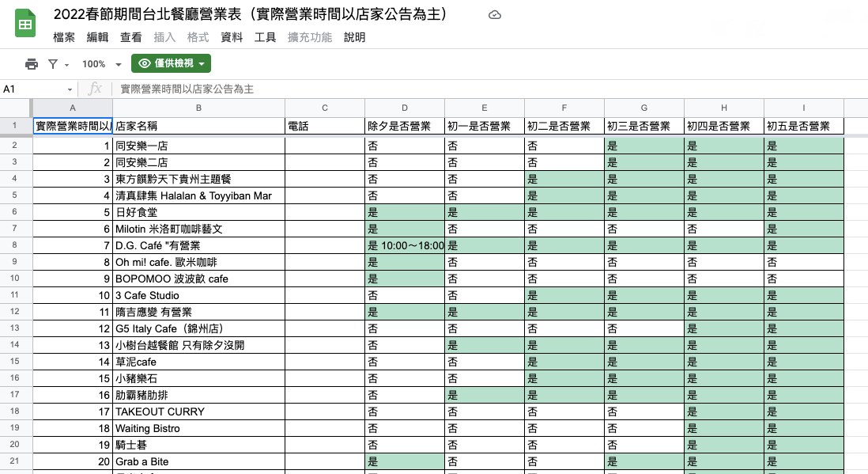Expand the 100% zoom dropdown
868x474 pixels.
(119, 65)
